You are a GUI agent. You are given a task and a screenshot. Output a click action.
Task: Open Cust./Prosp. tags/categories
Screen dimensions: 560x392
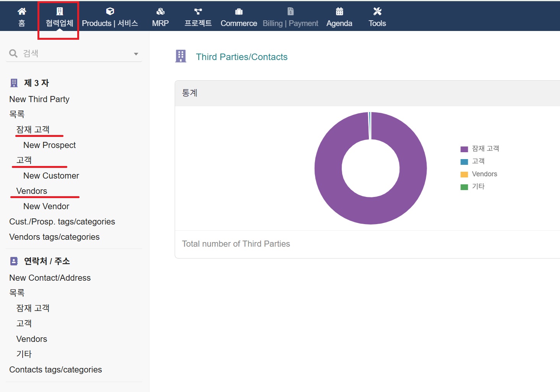[62, 222]
